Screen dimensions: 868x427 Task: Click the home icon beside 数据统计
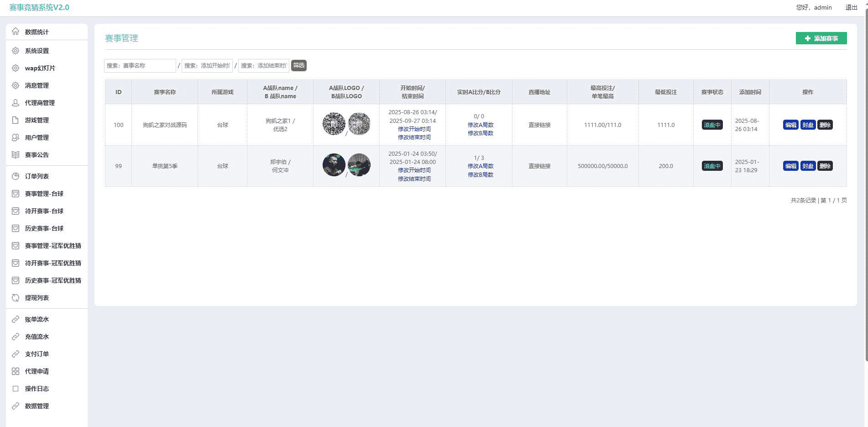pos(16,32)
